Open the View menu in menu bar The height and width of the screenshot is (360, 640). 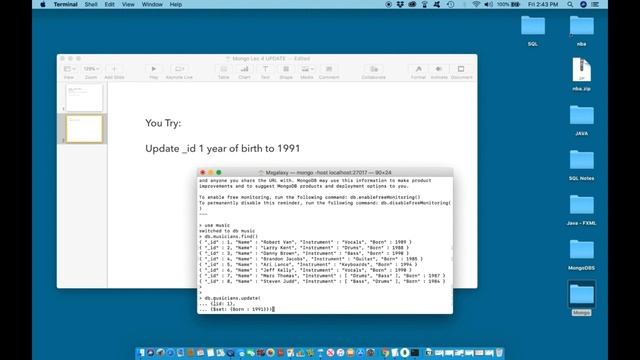coord(128,4)
